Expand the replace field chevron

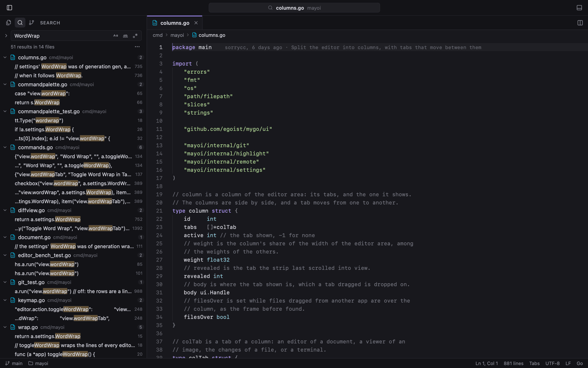(6, 36)
